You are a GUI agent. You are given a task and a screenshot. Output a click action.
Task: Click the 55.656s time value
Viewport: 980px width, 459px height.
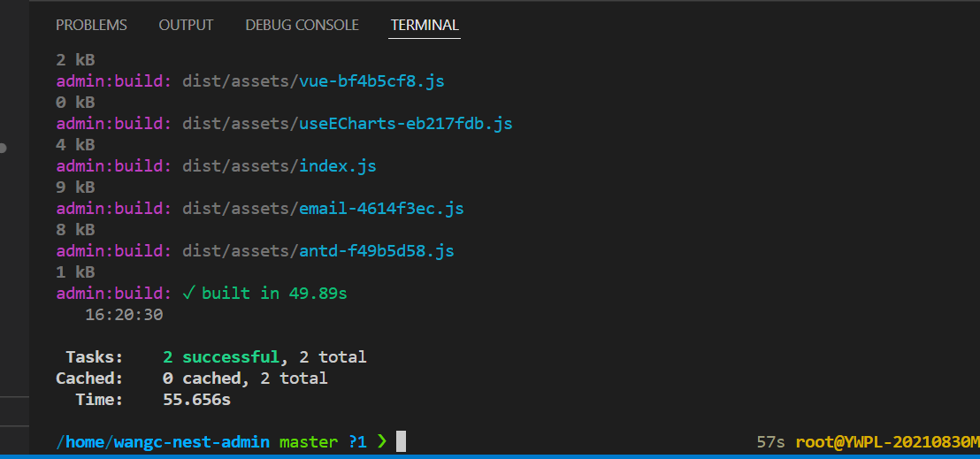(x=197, y=400)
